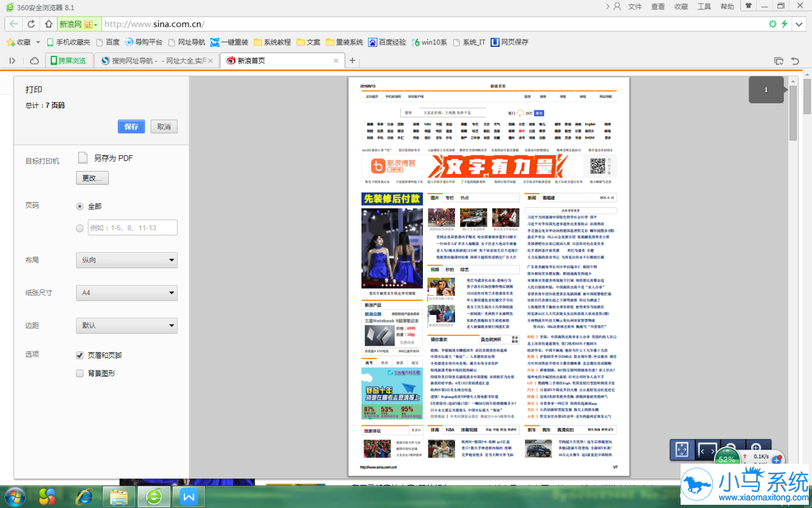This screenshot has height=508, width=812.
Task: Open the tab list icon at right
Action: [779, 61]
